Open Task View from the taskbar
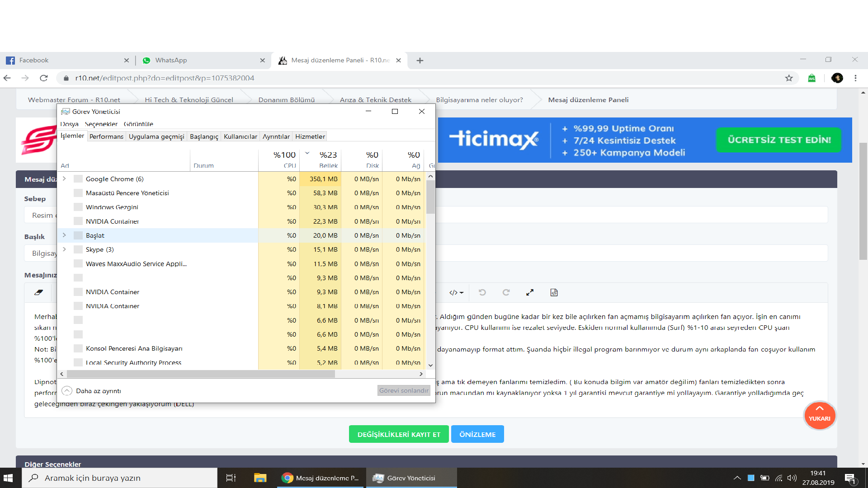The width and height of the screenshot is (868, 488). point(231,478)
